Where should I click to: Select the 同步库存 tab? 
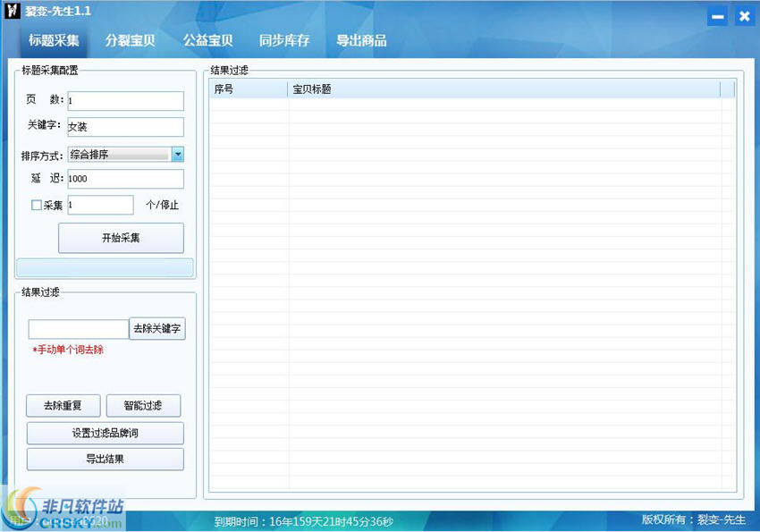[283, 39]
